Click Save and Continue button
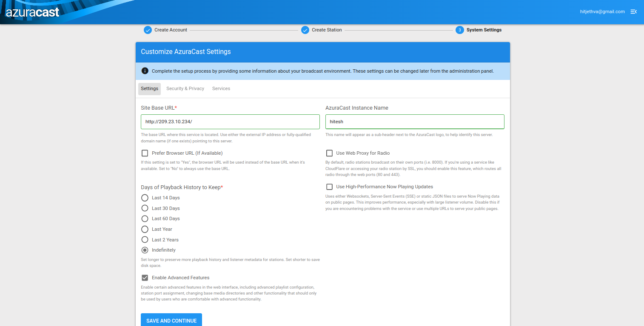The image size is (644, 326). 171,320
